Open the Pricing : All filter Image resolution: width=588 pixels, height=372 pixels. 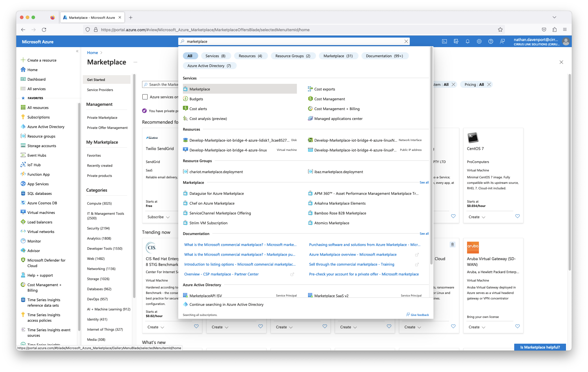(x=474, y=84)
